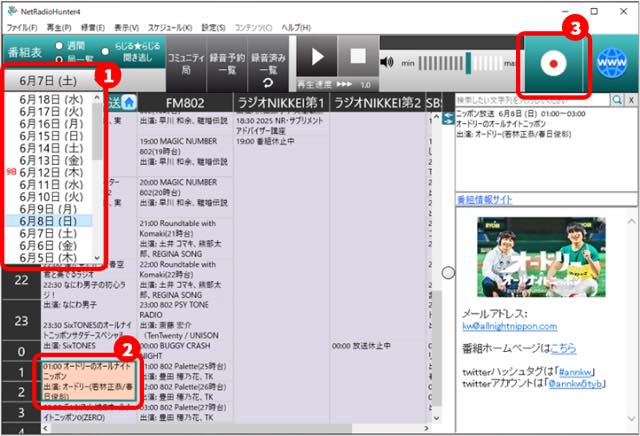The image size is (640, 436).
Task: Click the home icon on the station header
Action: coord(129,102)
